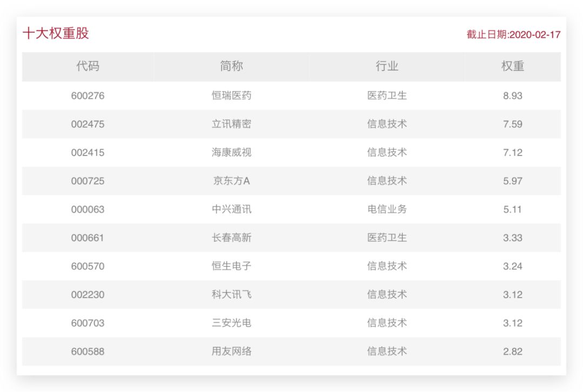This screenshot has height=392, width=583.
Task: Click the 代码 column header
Action: 88,66
